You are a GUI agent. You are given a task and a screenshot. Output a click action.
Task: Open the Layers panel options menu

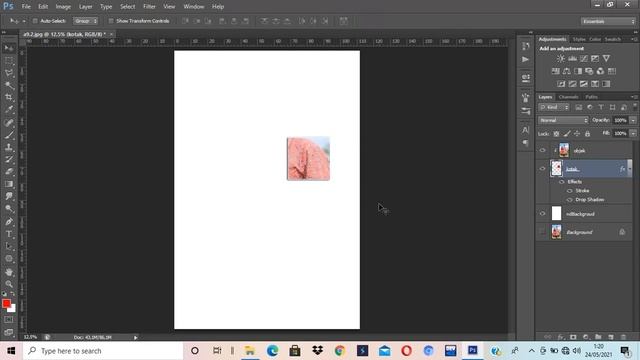[x=634, y=97]
